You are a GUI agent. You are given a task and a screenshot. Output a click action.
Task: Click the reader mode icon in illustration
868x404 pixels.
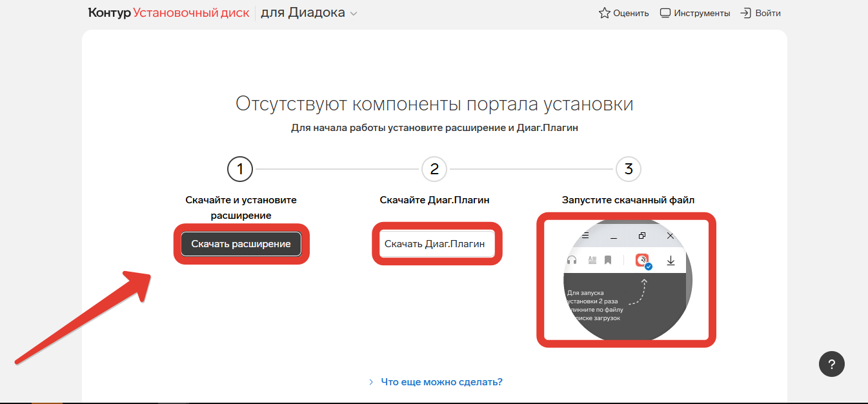[x=592, y=260]
